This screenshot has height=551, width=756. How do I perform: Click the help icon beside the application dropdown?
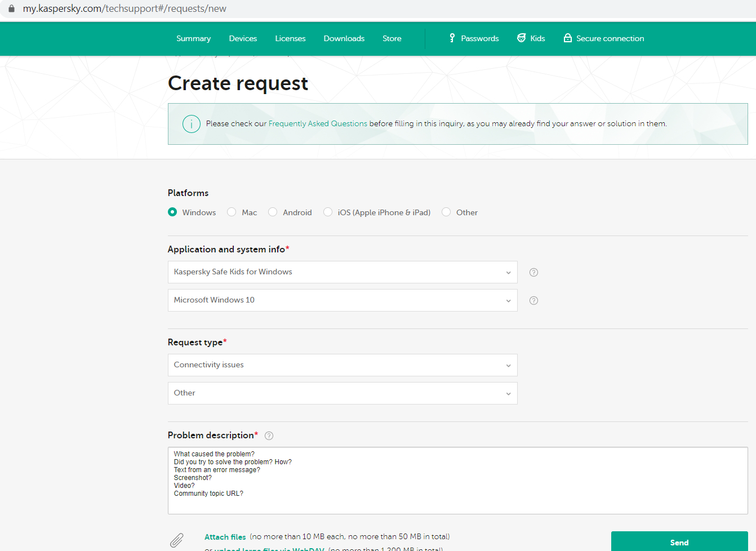(x=534, y=272)
